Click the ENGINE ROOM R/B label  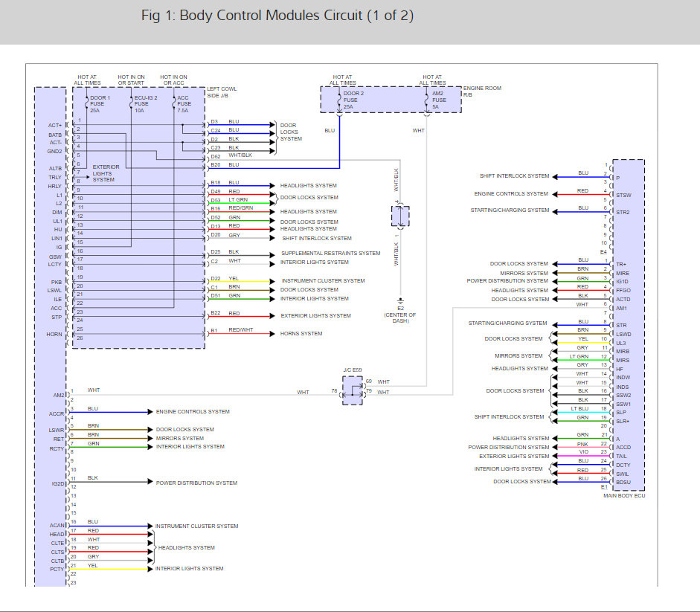482,91
